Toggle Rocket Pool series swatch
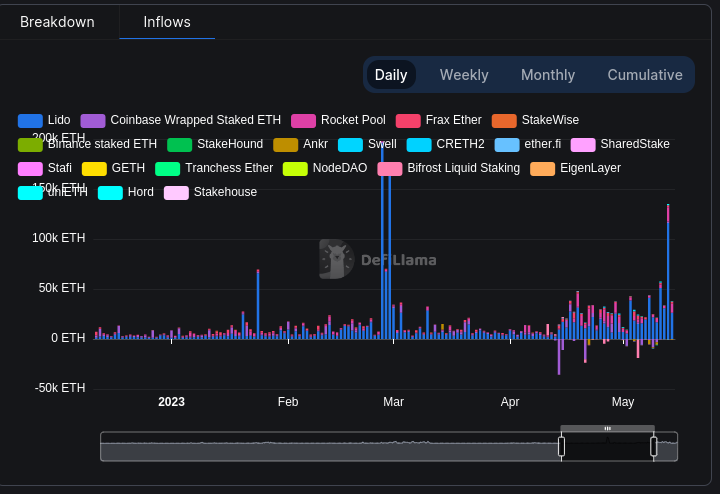 coord(304,121)
